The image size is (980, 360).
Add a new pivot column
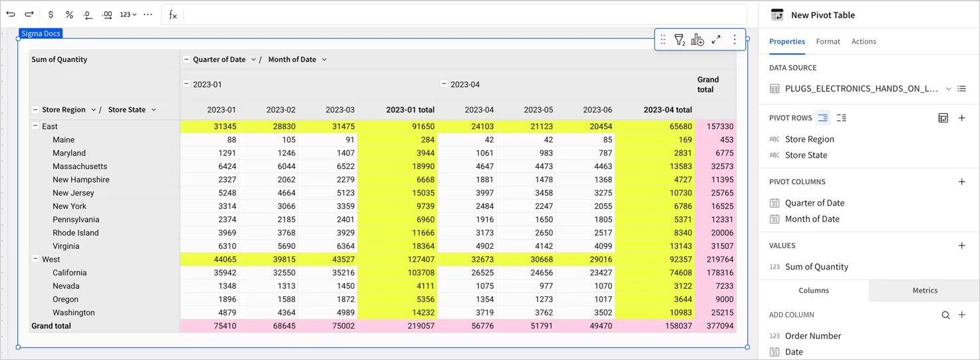pos(961,182)
